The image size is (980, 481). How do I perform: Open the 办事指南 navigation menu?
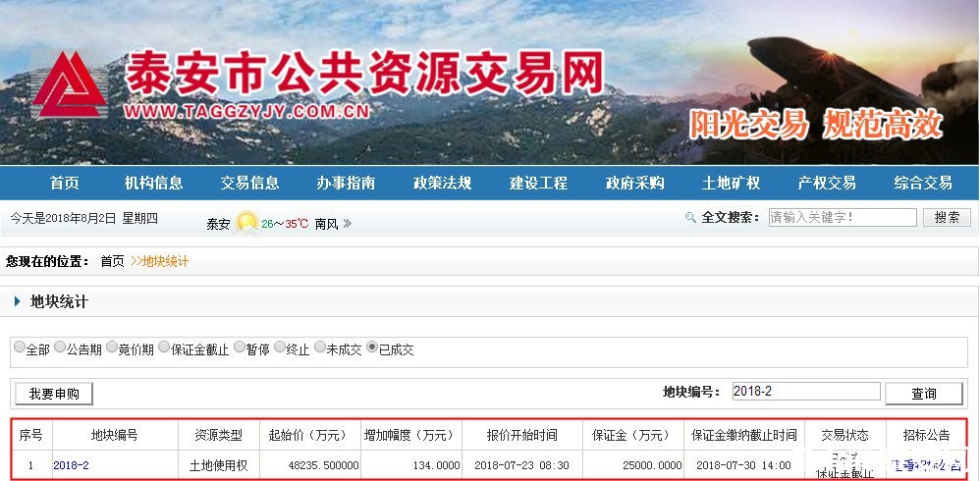click(x=346, y=183)
